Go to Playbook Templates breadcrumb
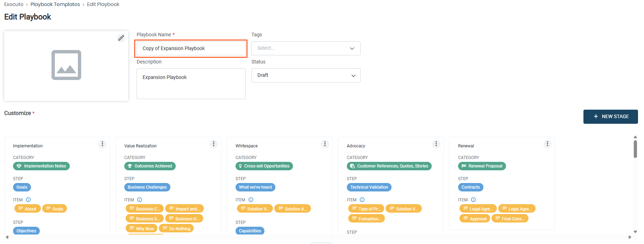The width and height of the screenshot is (644, 244). 55,4
